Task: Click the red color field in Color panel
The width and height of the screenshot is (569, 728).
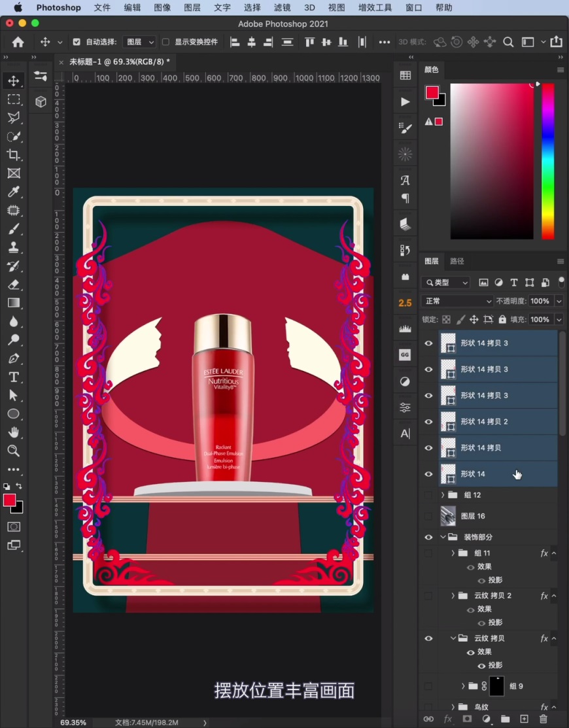Action: point(492,161)
